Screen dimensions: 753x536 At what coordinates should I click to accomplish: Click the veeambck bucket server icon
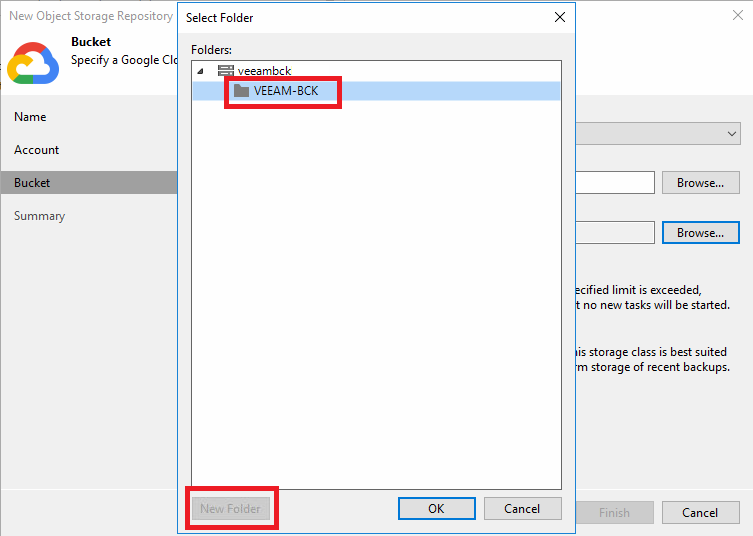pos(226,71)
